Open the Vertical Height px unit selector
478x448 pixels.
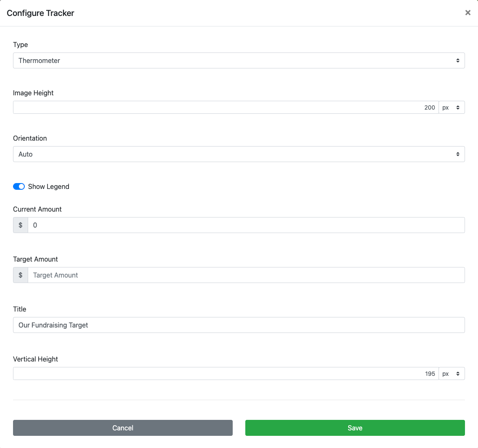452,374
